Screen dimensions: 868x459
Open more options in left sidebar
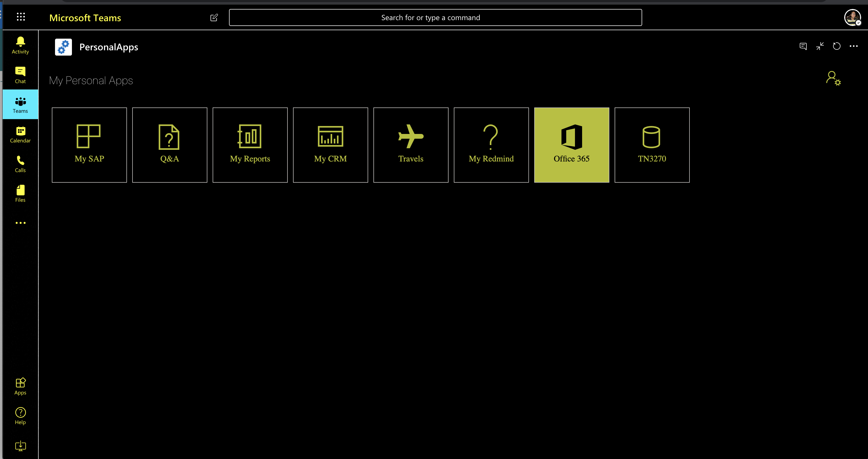click(20, 223)
